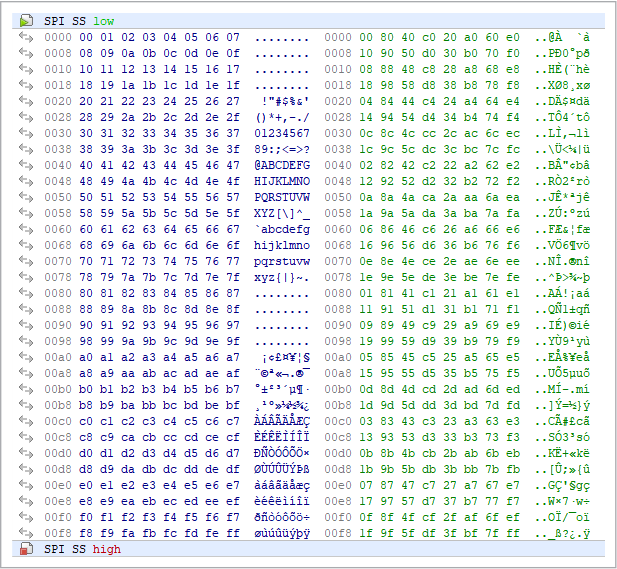Click ASCII text 'xyz{|}~.' in row 0078

point(282,277)
